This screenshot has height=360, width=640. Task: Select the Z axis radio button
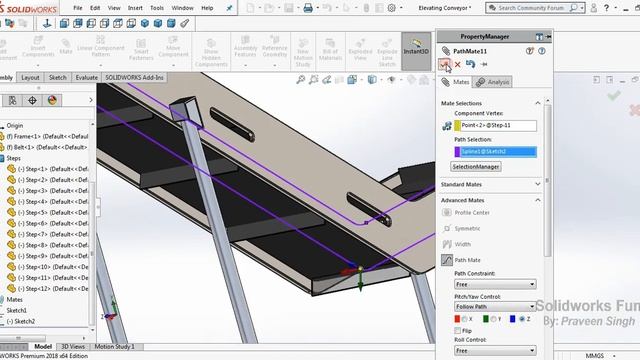[x=521, y=319]
